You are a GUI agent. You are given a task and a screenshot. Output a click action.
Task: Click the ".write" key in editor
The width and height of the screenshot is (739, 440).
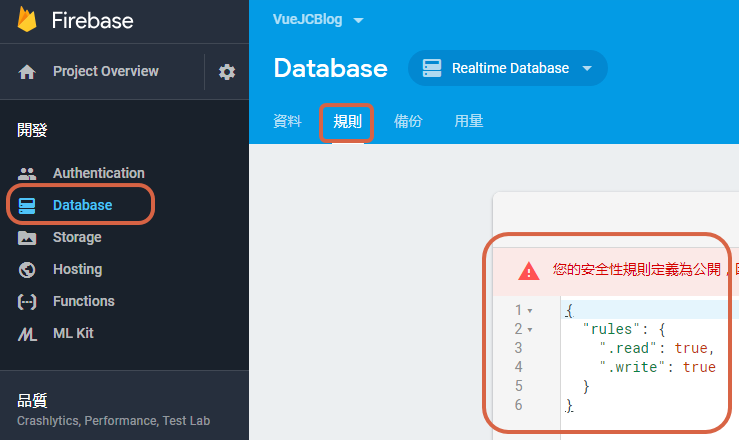[632, 367]
